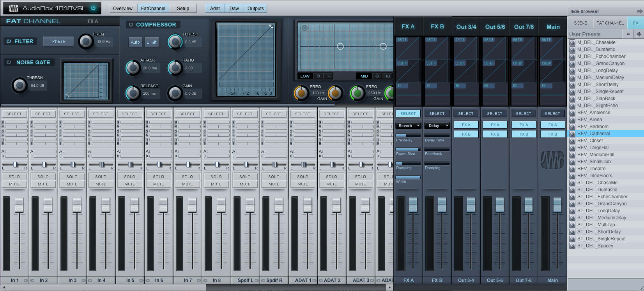Toggle the LOW band power icon
Viewport: 644px width, 291px height.
[318, 76]
